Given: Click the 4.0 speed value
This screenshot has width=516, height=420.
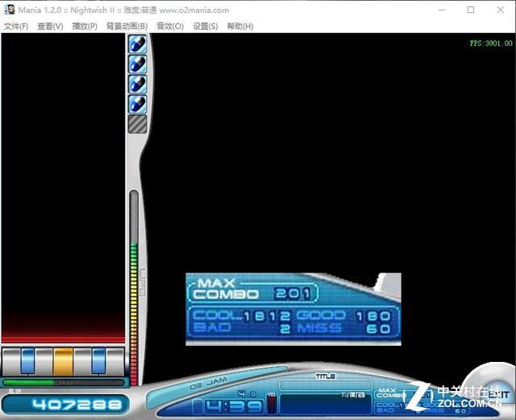Looking at the screenshot, I should pos(248,393).
